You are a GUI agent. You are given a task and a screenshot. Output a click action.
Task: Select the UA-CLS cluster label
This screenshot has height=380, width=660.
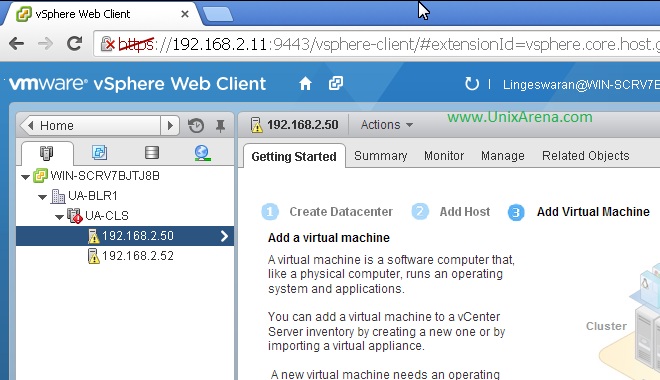pos(107,216)
